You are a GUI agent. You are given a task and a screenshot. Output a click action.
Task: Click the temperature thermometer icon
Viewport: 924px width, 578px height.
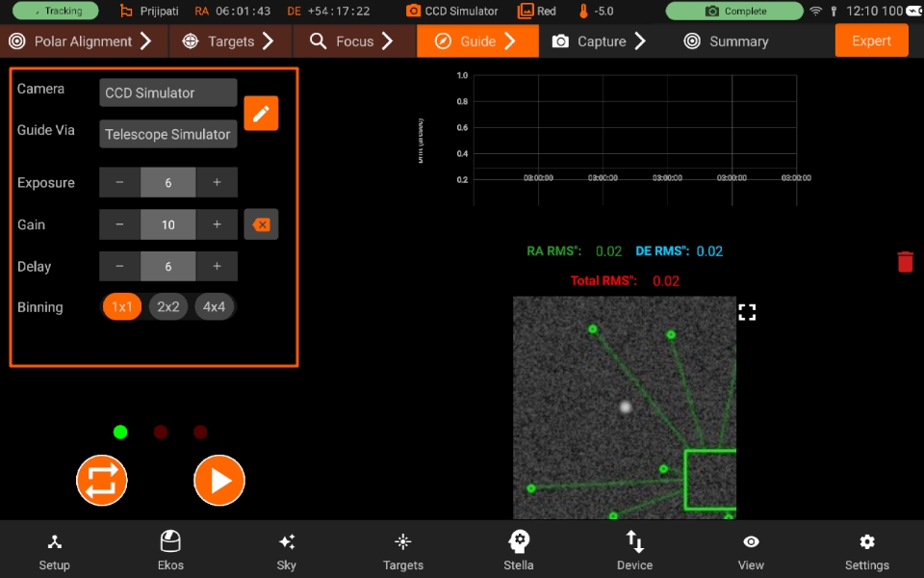tap(583, 11)
